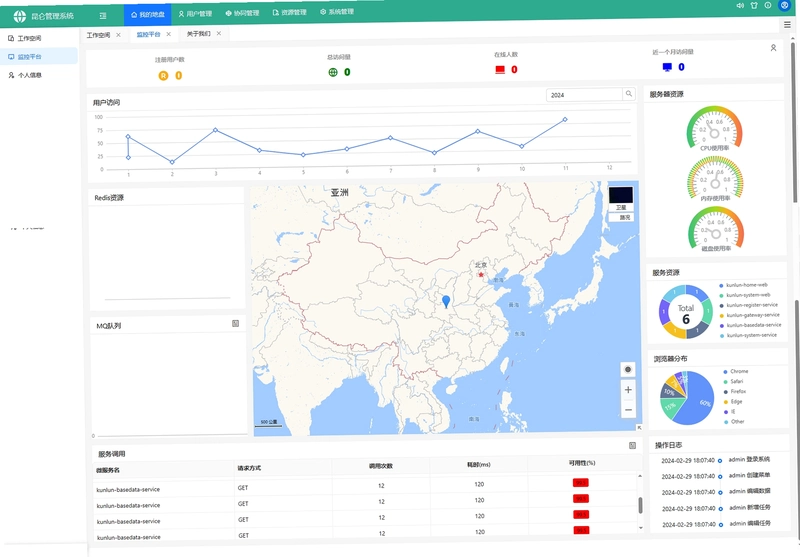This screenshot has width=800, height=557.
Task: Open the theme shirt icon in header
Action: (754, 6)
